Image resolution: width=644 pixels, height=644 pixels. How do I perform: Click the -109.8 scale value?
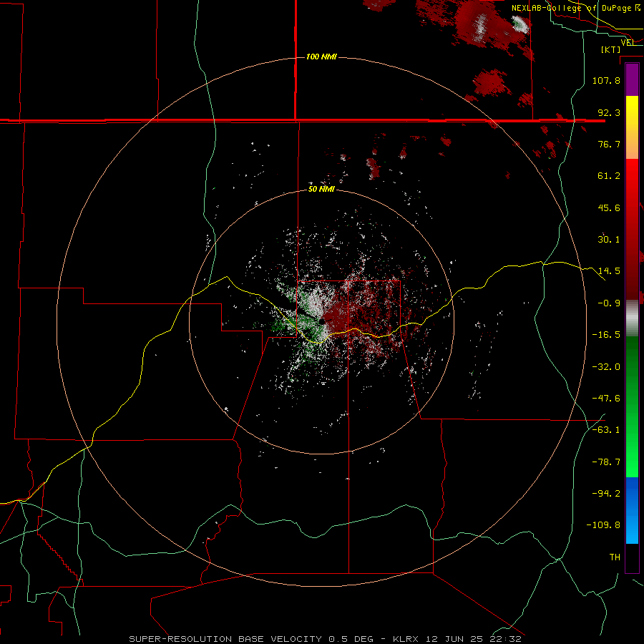pyautogui.click(x=603, y=525)
